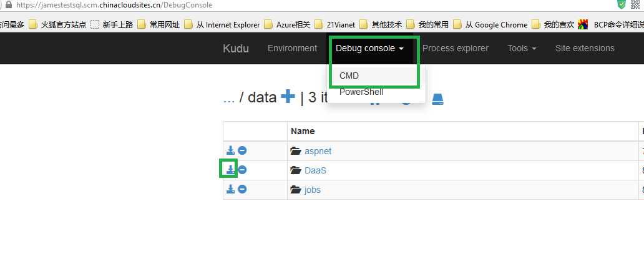Open Site extensions
The image size is (644, 274).
point(585,48)
